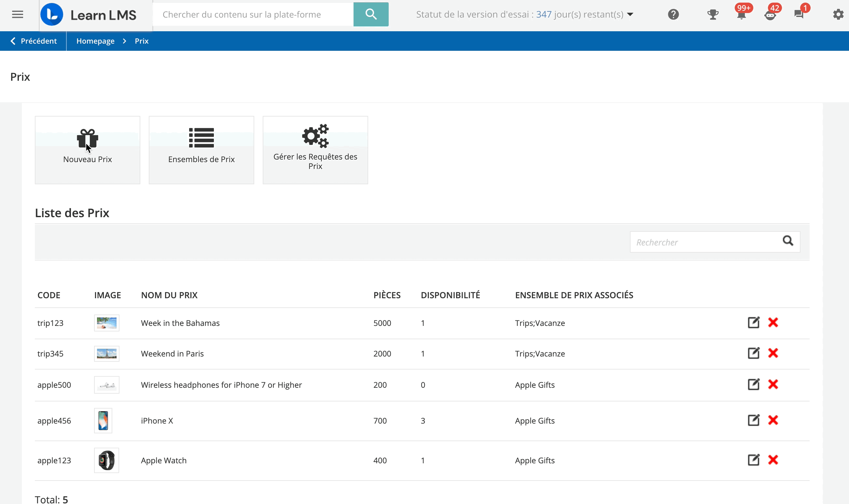The width and height of the screenshot is (849, 504).
Task: Click the DISPONIBILITÉ column header
Action: click(x=451, y=295)
